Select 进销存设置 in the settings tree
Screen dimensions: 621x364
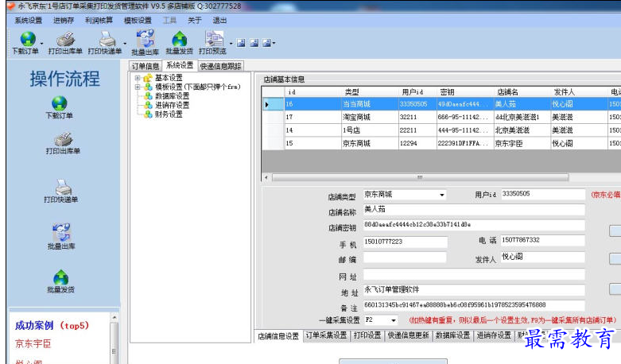click(172, 105)
